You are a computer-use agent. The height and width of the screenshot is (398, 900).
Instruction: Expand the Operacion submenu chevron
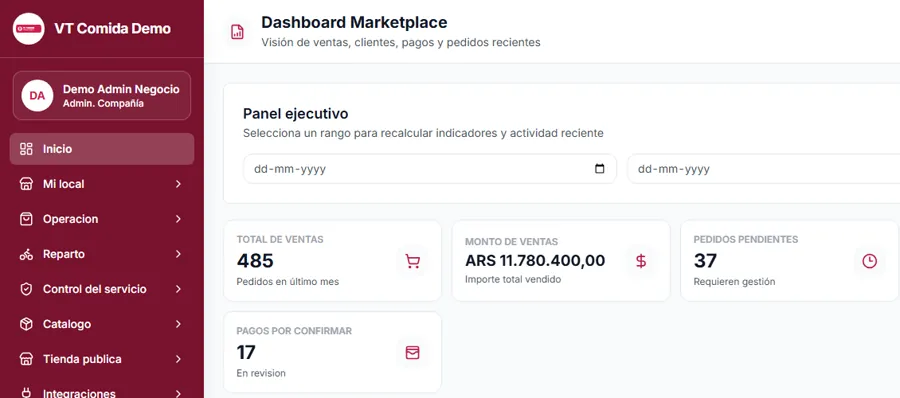coord(178,219)
